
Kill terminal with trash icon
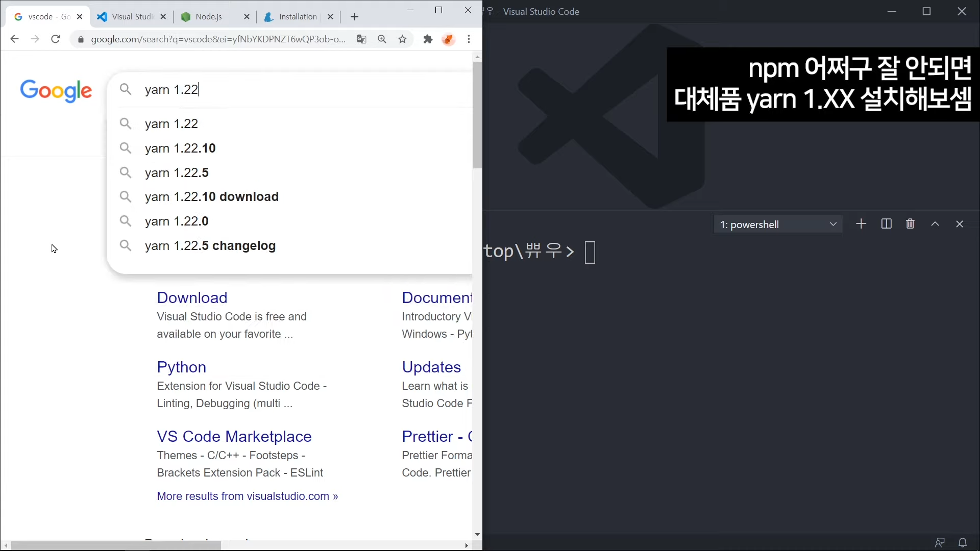(x=910, y=224)
